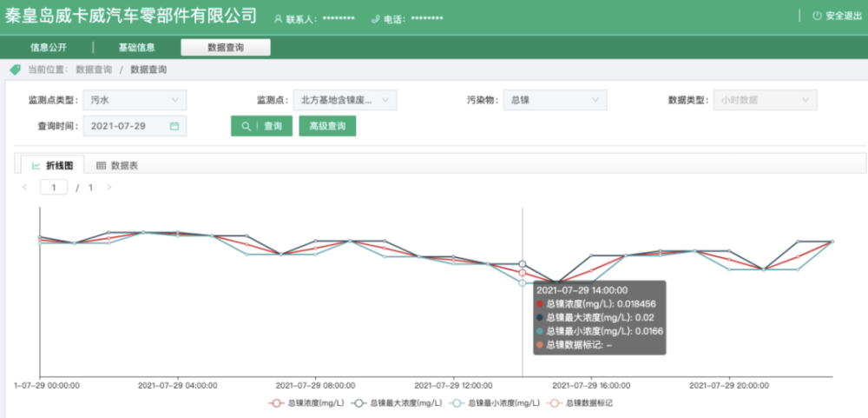Click the green tag icon before 当前位置
The image size is (868, 418).
16,70
